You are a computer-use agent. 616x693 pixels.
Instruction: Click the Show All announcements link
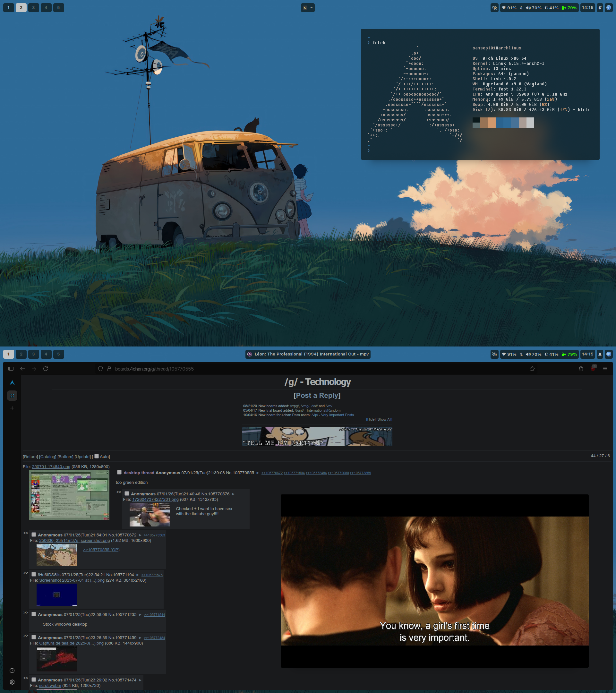pyautogui.click(x=385, y=419)
